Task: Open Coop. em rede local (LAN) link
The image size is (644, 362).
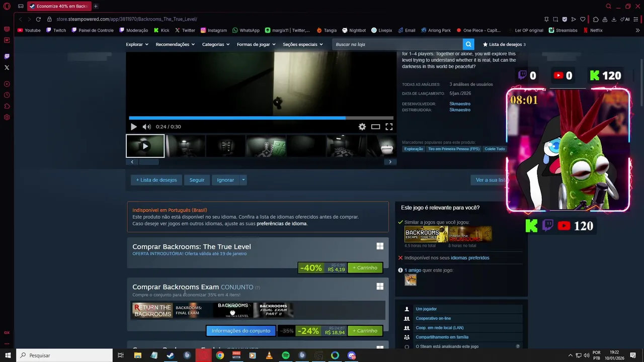Action: [440, 328]
